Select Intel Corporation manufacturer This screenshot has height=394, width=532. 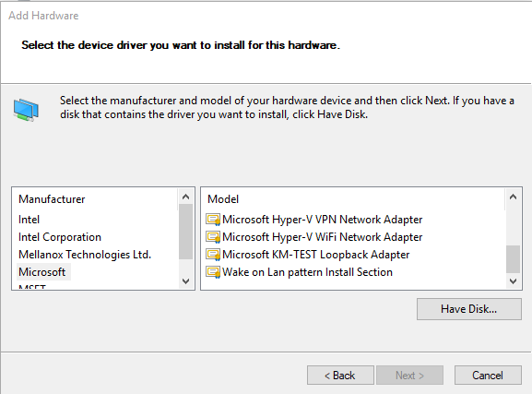60,237
